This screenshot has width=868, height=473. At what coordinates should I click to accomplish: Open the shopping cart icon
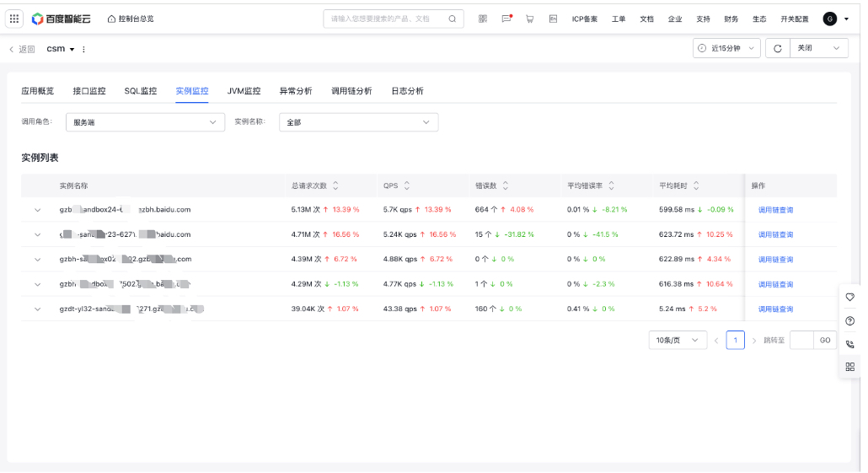click(530, 19)
